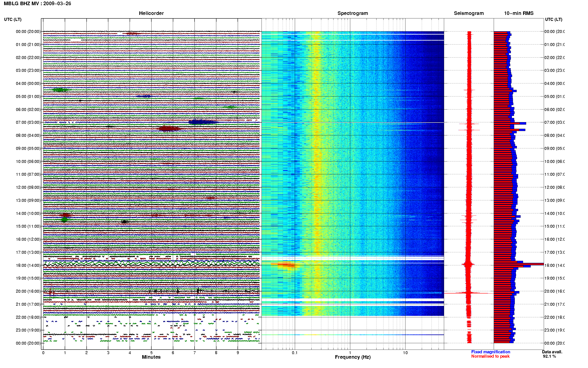Click the "92.1 %" data availability value
The width and height of the screenshot is (588, 368).
pyautogui.click(x=549, y=356)
